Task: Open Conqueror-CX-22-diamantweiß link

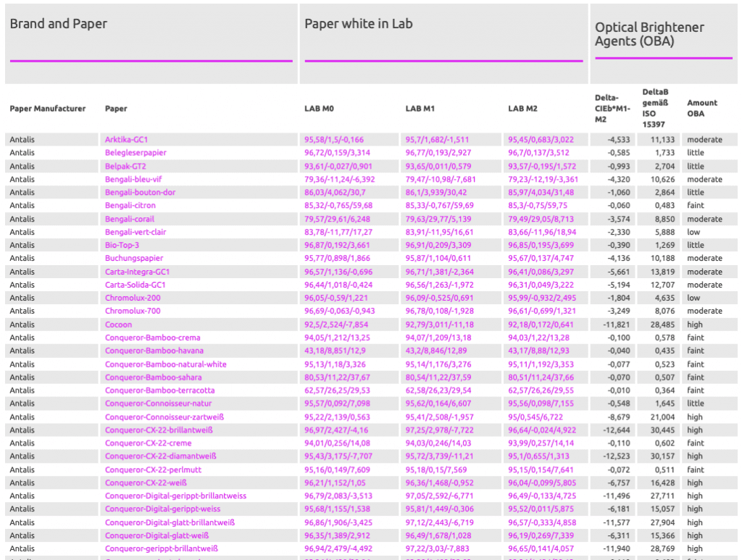Action: (161, 456)
